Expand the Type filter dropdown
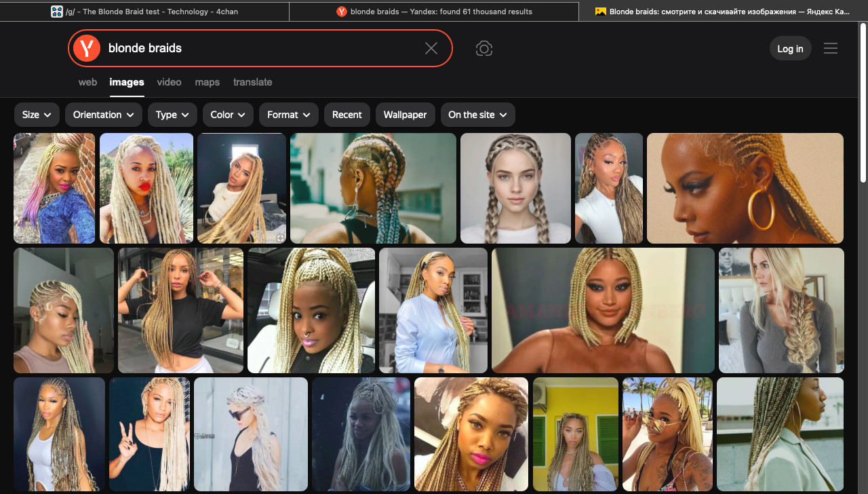Image resolution: width=868 pixels, height=494 pixels. tap(172, 115)
